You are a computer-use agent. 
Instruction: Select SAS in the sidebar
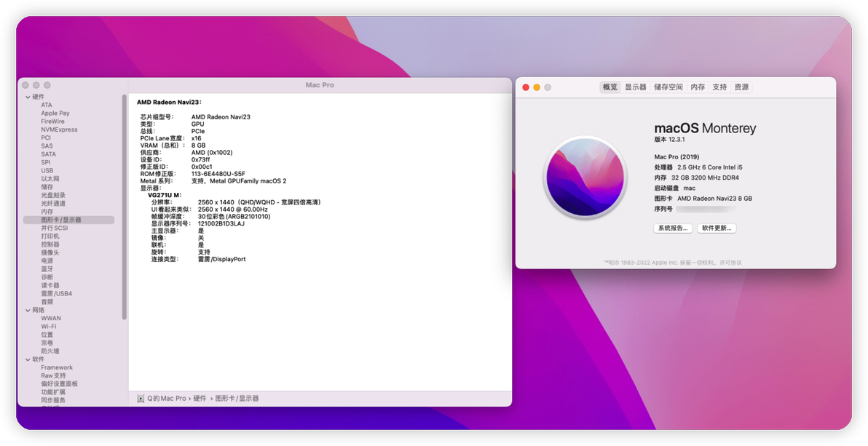click(47, 146)
